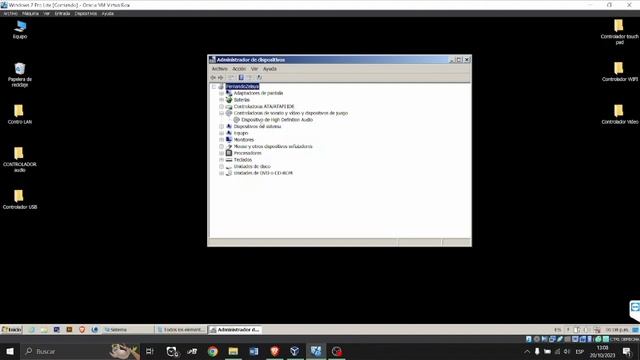Select the Controlador USB desktop folder
This screenshot has width=640, height=360.
19,200
